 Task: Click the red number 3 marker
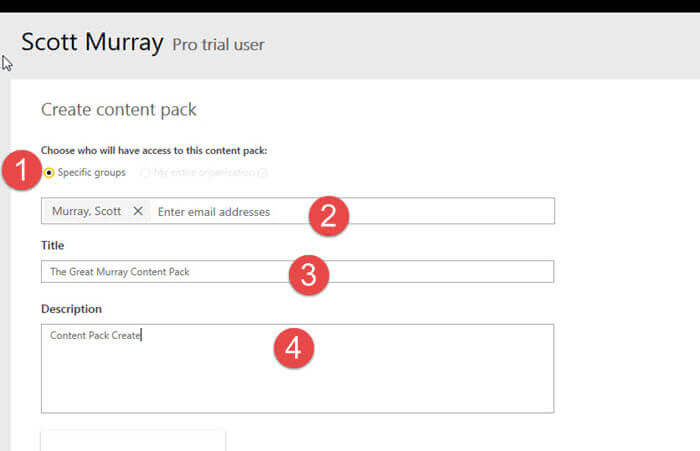pyautogui.click(x=308, y=276)
